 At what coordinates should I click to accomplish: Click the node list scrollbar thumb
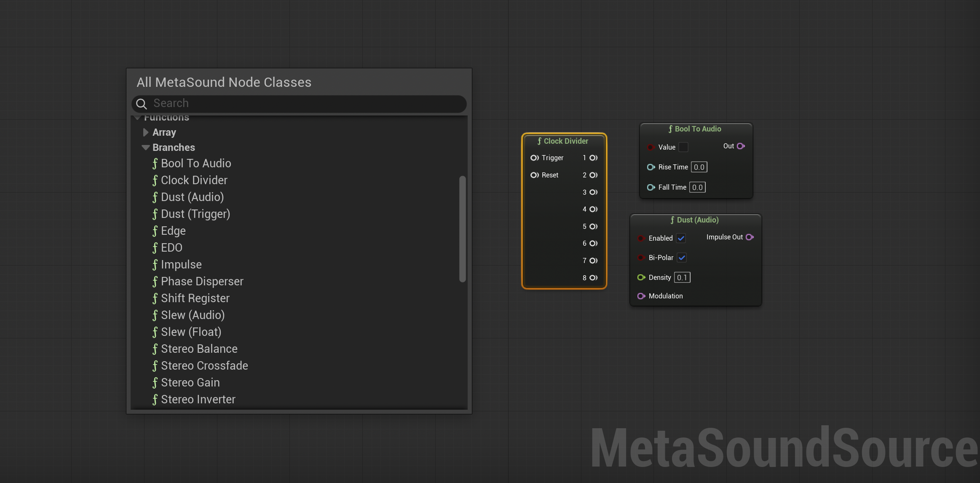point(462,229)
